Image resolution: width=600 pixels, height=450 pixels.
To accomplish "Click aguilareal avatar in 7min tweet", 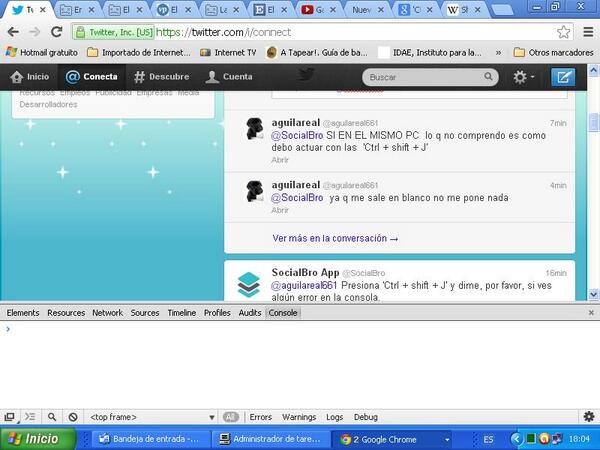I will [255, 129].
